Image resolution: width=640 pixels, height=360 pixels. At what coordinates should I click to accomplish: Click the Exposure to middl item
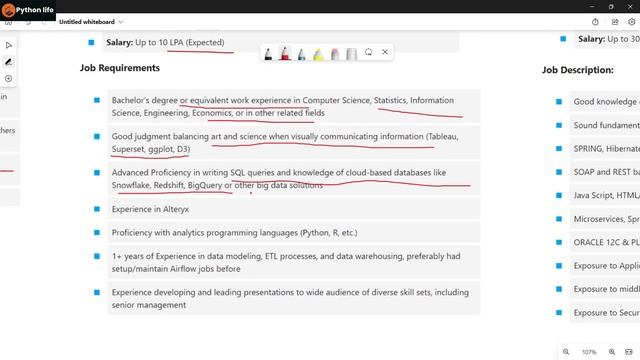pos(607,289)
